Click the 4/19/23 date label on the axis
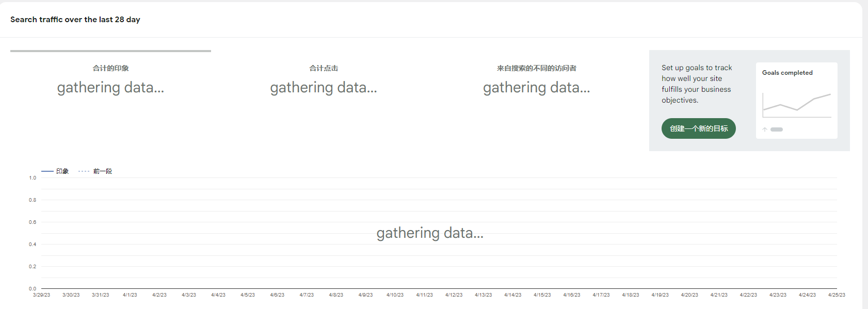The height and width of the screenshot is (309, 868). [x=660, y=295]
